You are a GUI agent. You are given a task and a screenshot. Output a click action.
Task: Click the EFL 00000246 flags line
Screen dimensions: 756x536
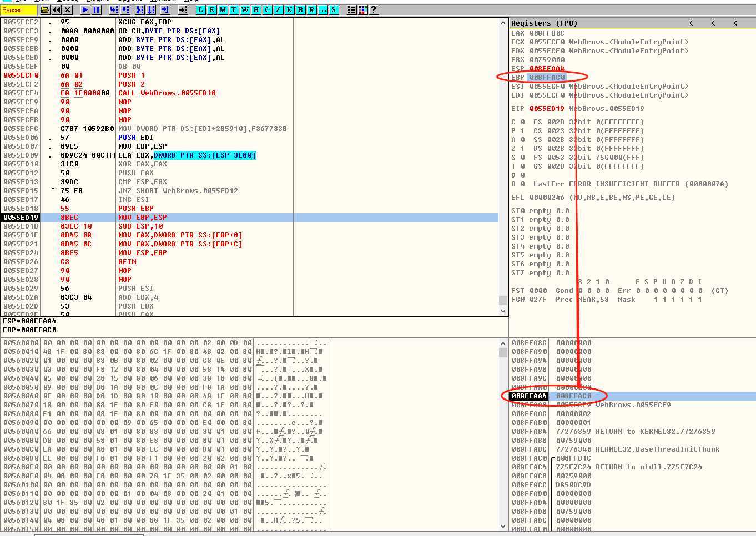pos(594,198)
